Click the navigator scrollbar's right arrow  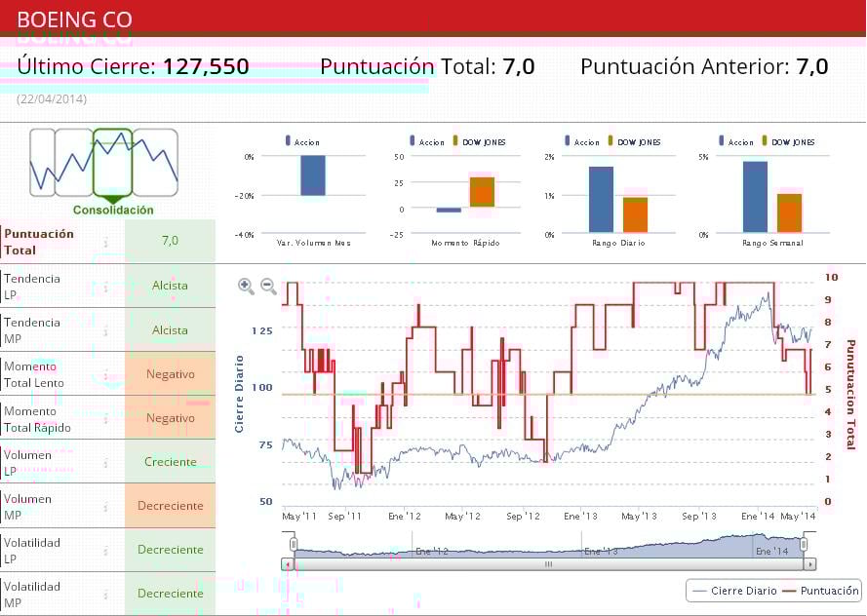[810, 564]
